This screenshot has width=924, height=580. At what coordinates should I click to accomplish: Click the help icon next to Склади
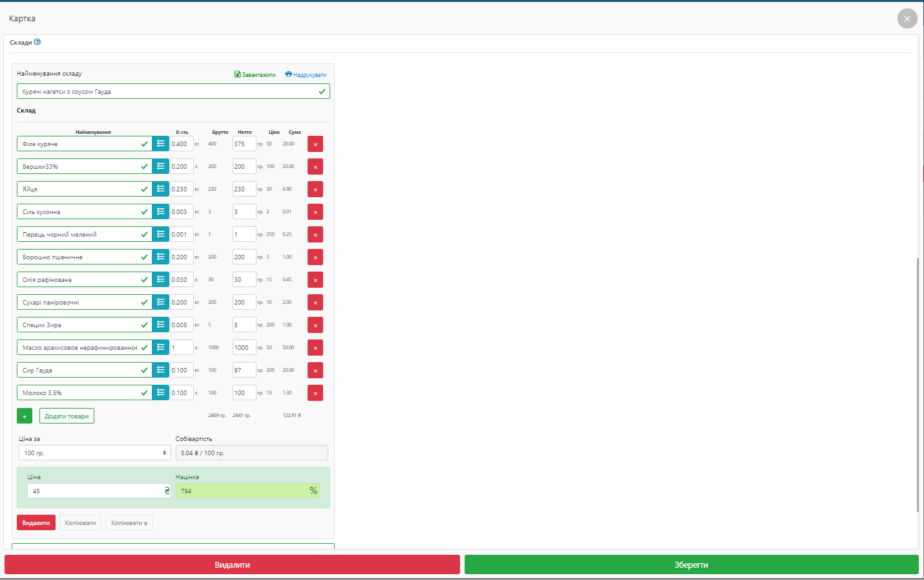click(x=37, y=42)
